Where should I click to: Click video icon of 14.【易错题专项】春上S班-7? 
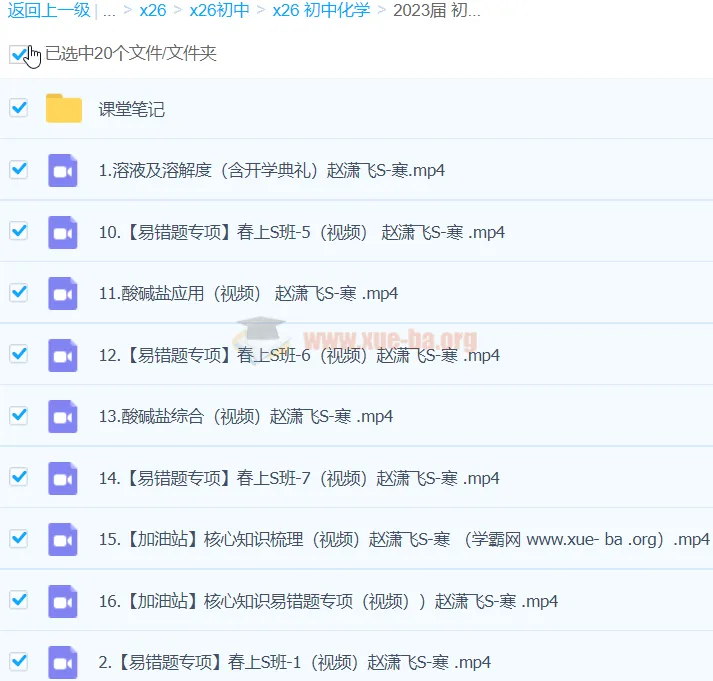pos(63,478)
